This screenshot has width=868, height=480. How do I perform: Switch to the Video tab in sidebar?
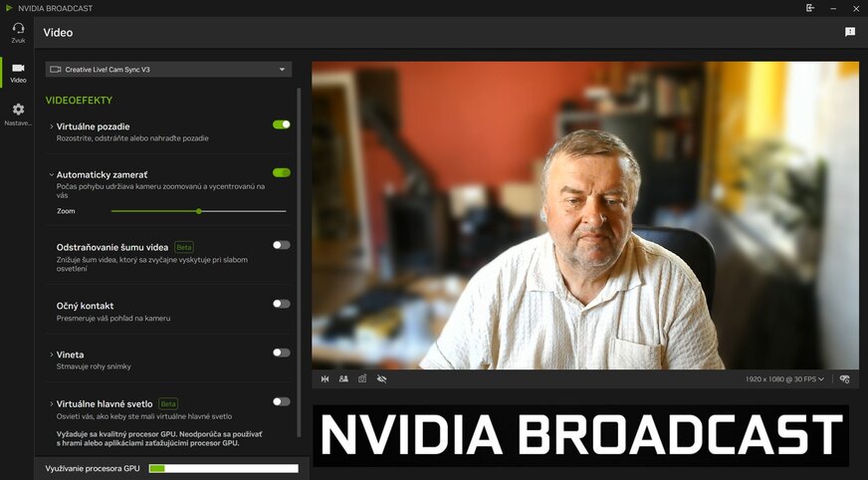(x=18, y=72)
